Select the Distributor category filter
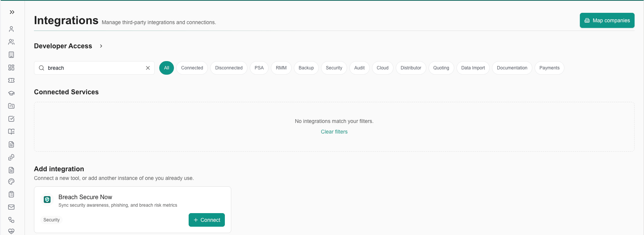 pyautogui.click(x=411, y=68)
